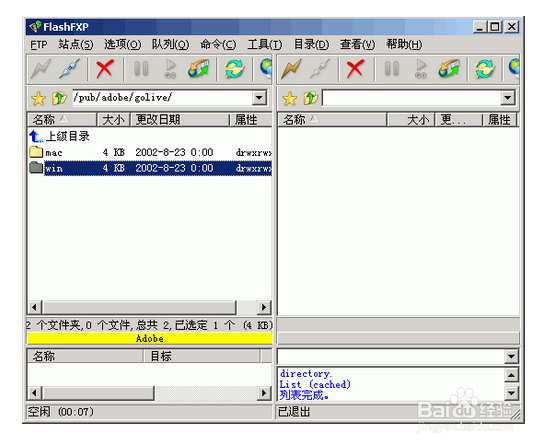The image size is (544, 446).
Task: Click the right pane globe transfer icon
Action: 449,68
